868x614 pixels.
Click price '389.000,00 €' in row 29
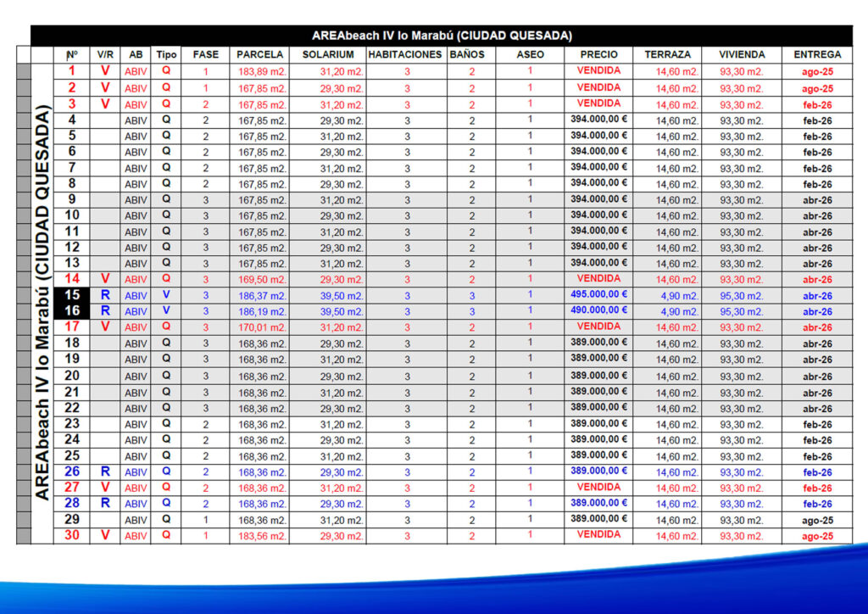(x=598, y=519)
